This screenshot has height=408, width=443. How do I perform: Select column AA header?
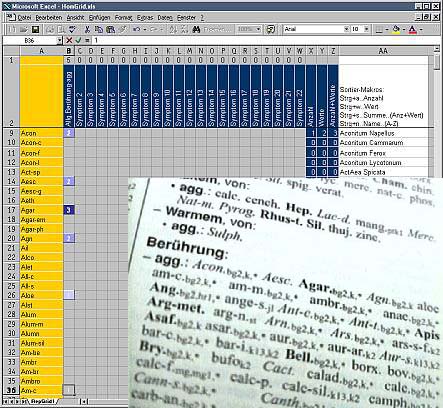(383, 51)
